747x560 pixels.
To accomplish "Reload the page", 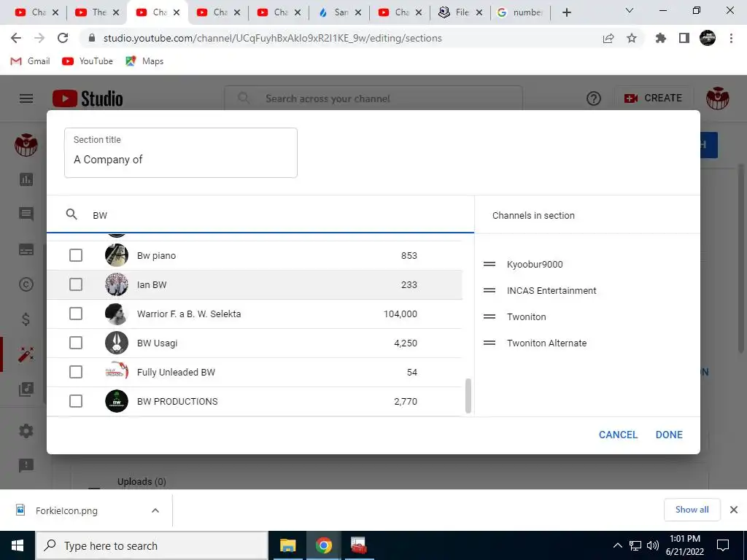I will pyautogui.click(x=63, y=38).
